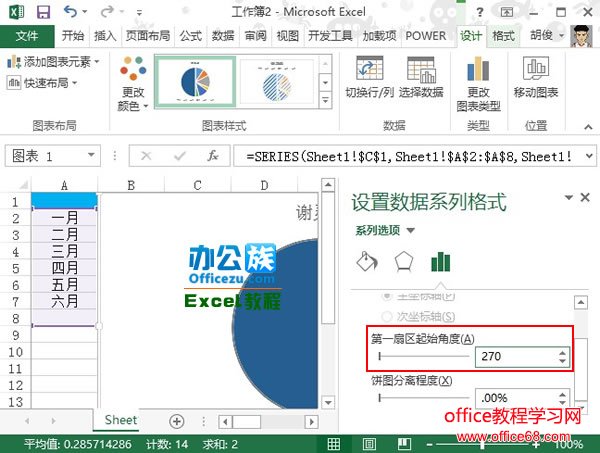The height and width of the screenshot is (453, 600).
Task: Switch to the POWER tab
Action: pyautogui.click(x=426, y=36)
